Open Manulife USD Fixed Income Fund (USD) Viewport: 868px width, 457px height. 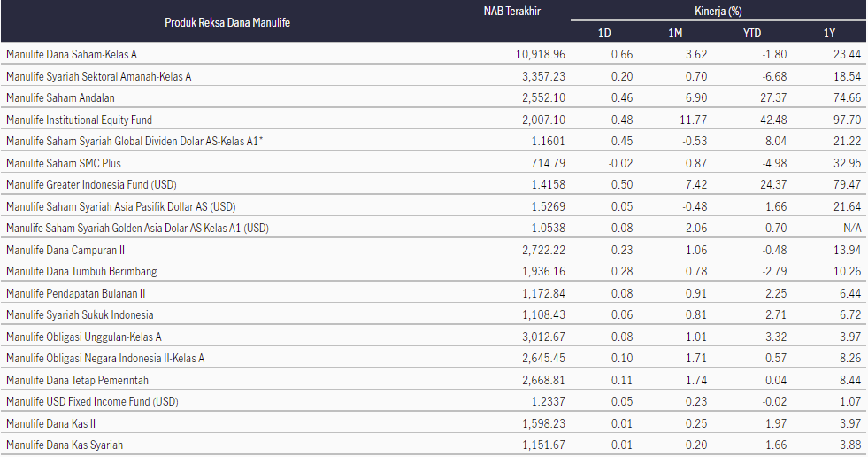coord(92,401)
